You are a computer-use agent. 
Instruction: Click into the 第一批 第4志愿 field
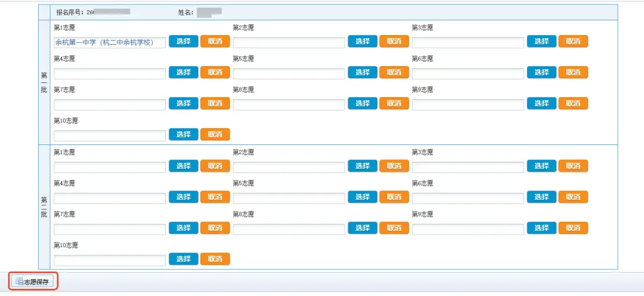[110, 73]
